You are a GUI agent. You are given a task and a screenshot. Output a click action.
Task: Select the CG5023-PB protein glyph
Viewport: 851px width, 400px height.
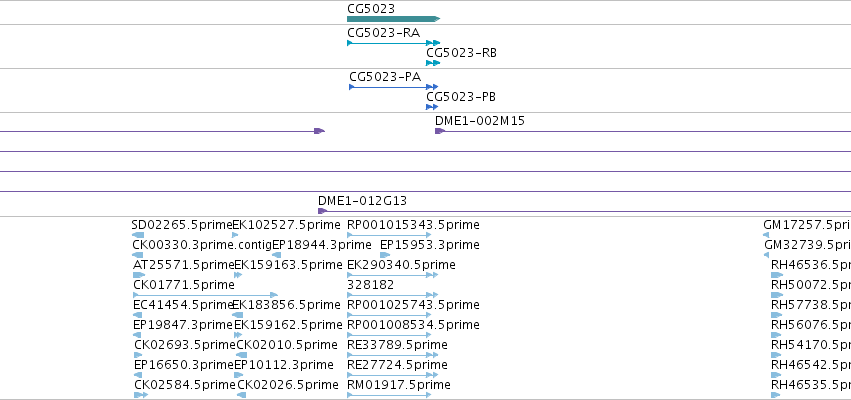click(432, 107)
